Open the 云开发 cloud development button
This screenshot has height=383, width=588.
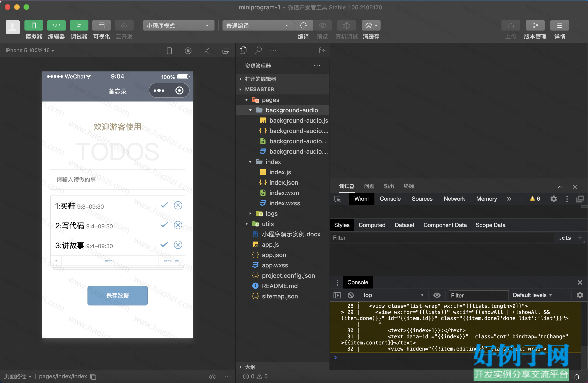(x=124, y=25)
